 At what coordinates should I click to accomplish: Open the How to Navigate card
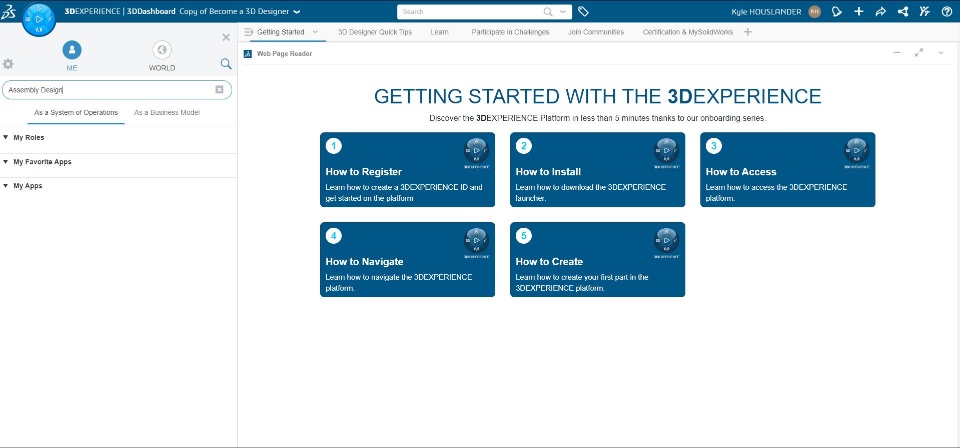click(x=407, y=259)
